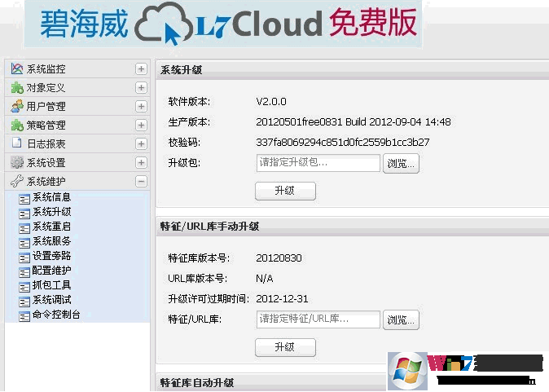549x392 pixels.
Task: Click the 校验码 label
Action: (184, 143)
